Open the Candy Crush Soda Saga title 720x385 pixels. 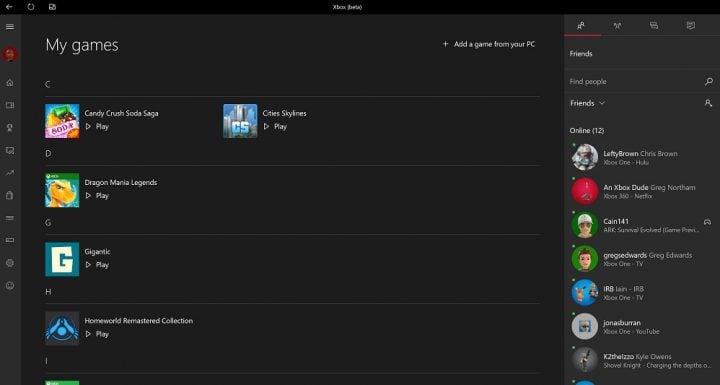(x=121, y=113)
